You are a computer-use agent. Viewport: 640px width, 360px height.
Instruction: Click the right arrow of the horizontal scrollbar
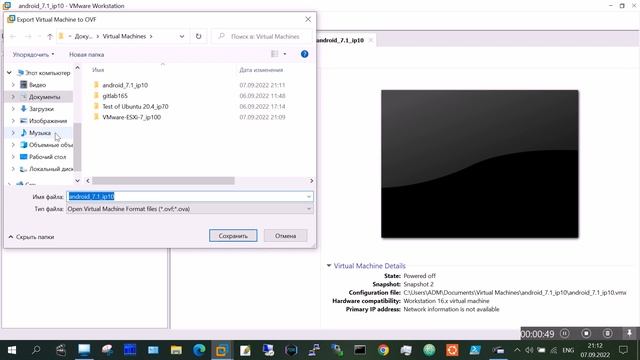311,180
